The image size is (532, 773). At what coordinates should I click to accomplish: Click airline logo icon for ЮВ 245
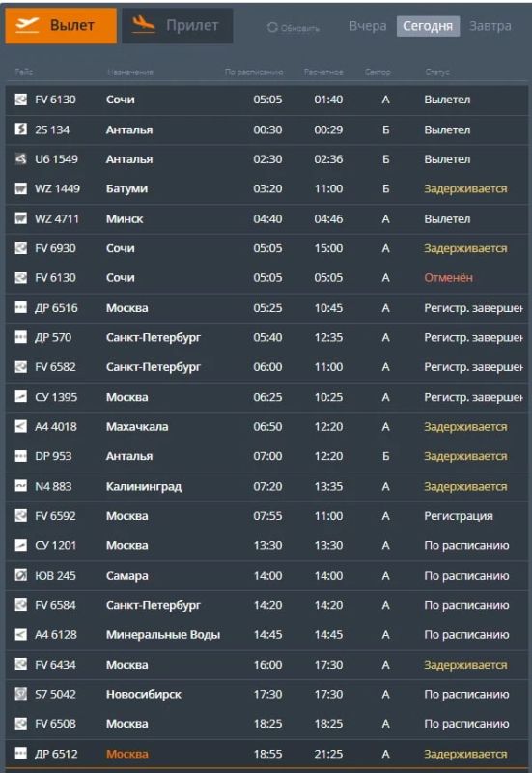[20, 575]
